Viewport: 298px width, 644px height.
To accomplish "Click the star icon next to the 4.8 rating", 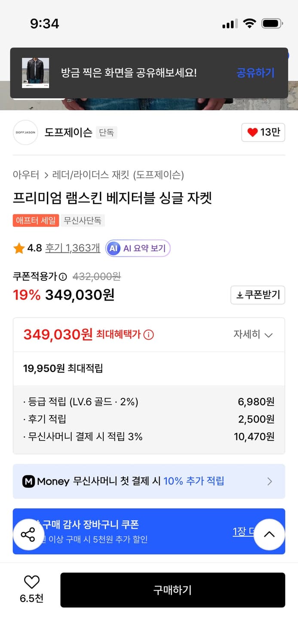I will click(18, 248).
